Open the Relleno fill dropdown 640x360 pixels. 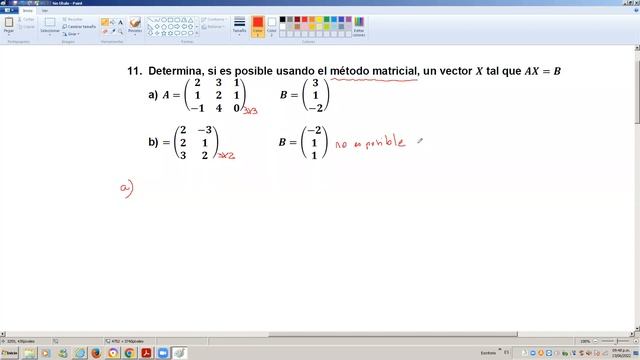click(213, 27)
